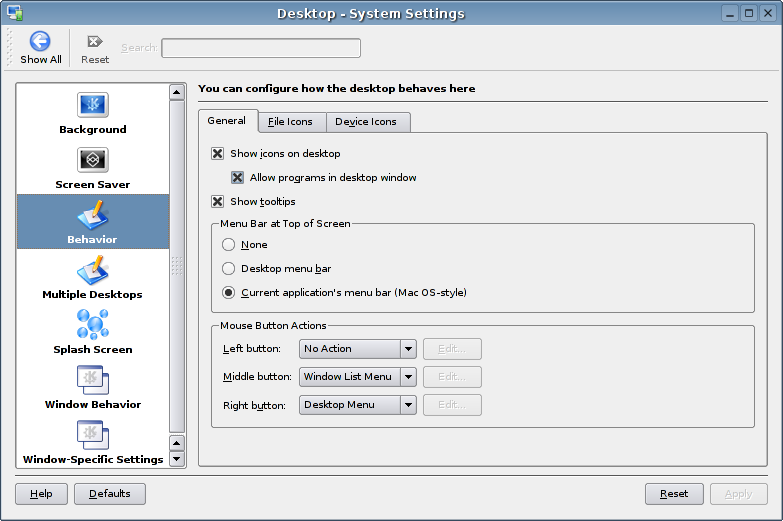Viewport: 783px width, 521px height.
Task: Select Current application's menu bar option
Action: click(228, 292)
